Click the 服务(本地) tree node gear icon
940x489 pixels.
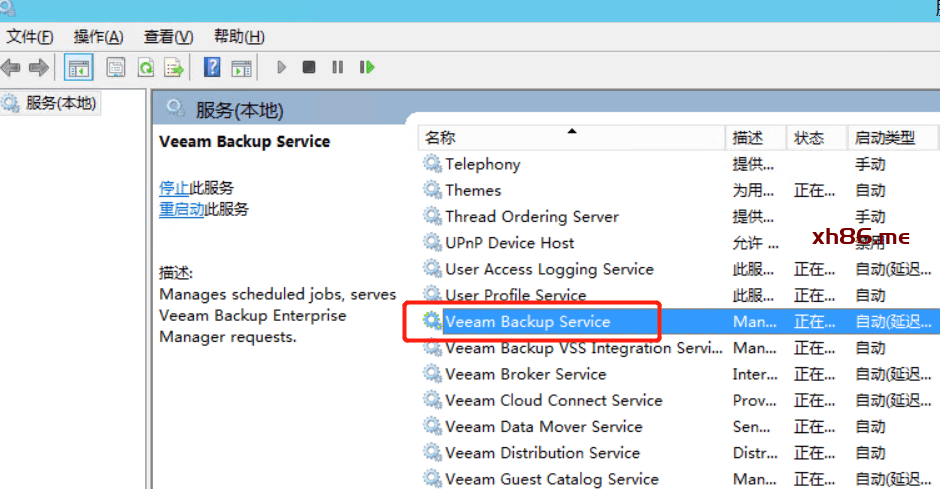point(10,103)
